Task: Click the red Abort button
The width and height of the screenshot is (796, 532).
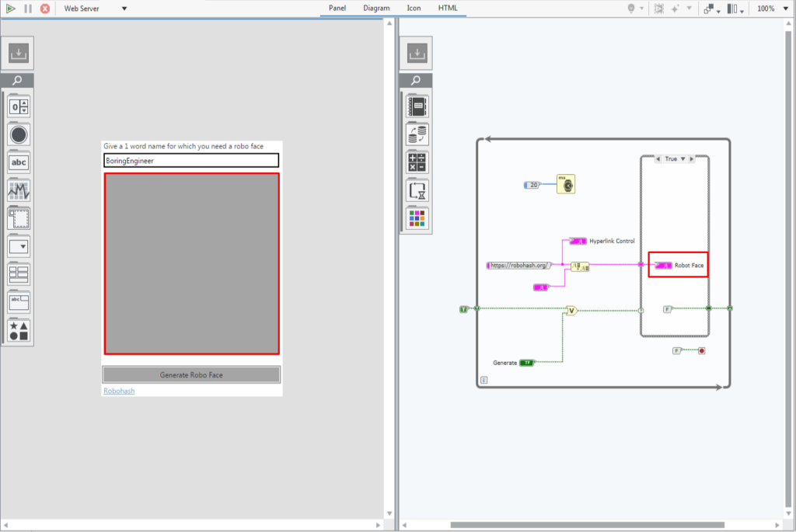Action: (x=45, y=8)
